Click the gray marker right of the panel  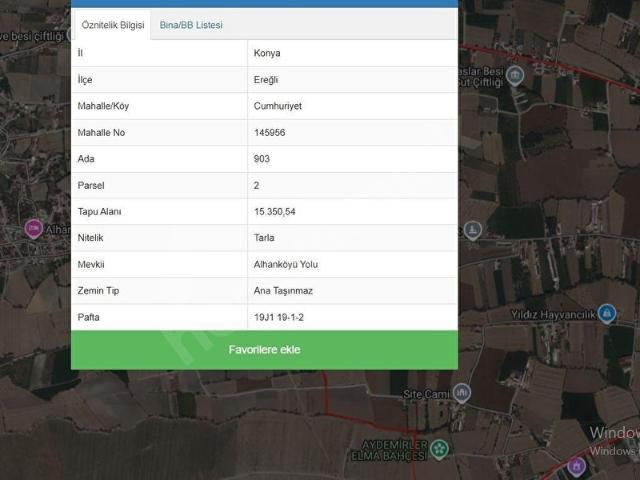(472, 231)
